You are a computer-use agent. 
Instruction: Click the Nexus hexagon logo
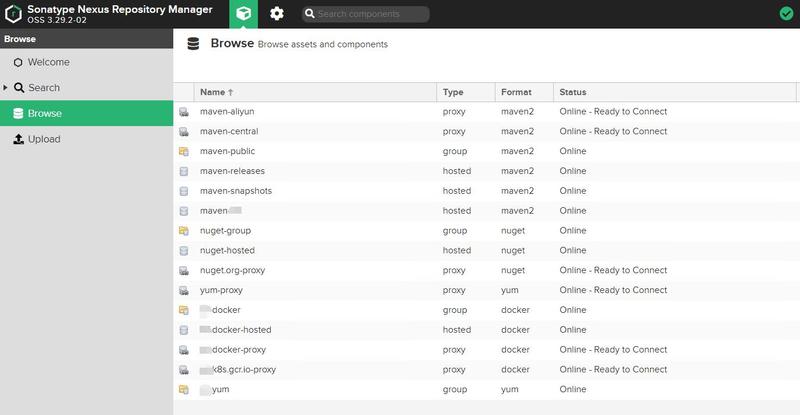tap(13, 14)
